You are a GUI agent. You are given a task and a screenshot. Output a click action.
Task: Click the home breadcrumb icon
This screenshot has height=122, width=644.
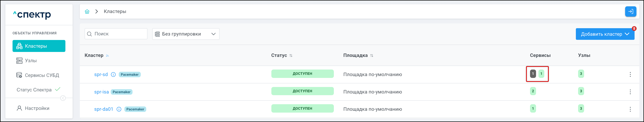(87, 11)
